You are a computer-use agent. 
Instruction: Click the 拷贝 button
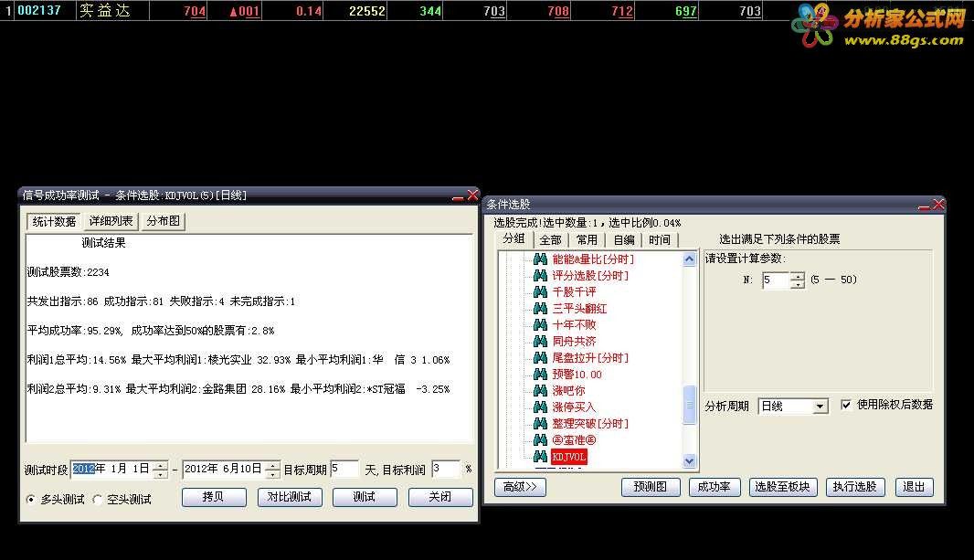coord(214,497)
